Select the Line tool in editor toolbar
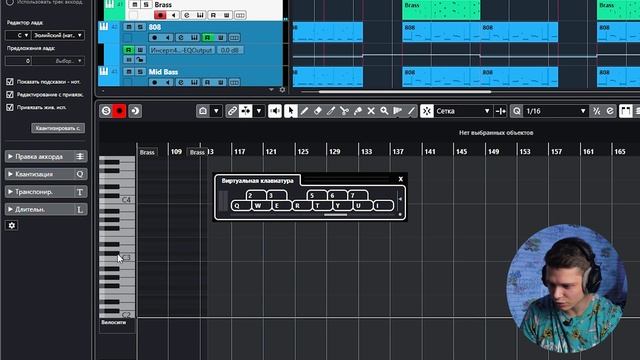Screen dimensions: 640x360 [x=411, y=111]
